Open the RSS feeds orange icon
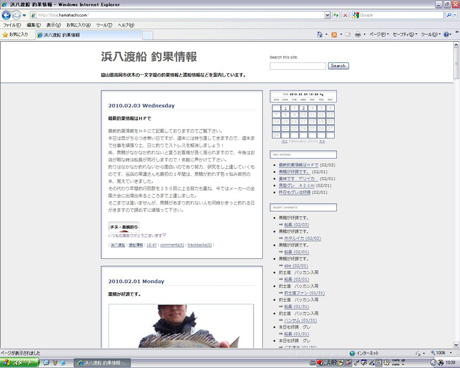The image size is (460, 368). point(334,35)
